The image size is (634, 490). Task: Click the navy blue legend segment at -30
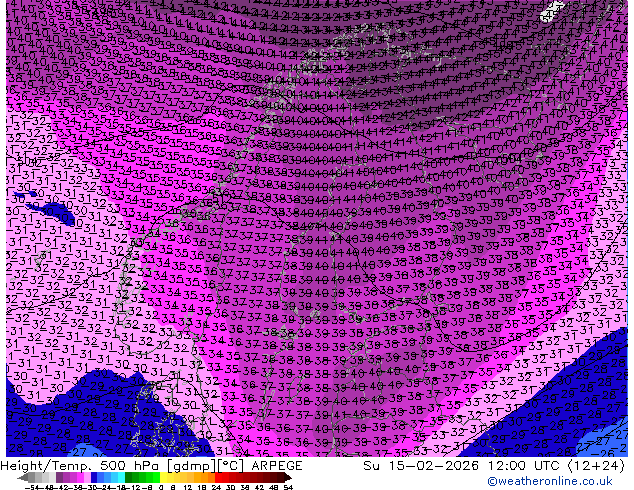pos(94,477)
